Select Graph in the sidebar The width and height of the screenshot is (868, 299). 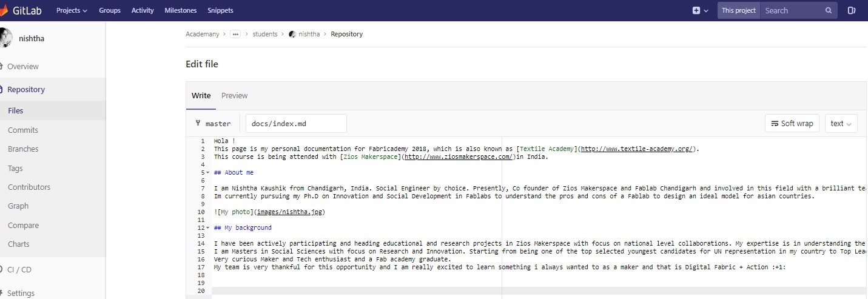pos(18,206)
